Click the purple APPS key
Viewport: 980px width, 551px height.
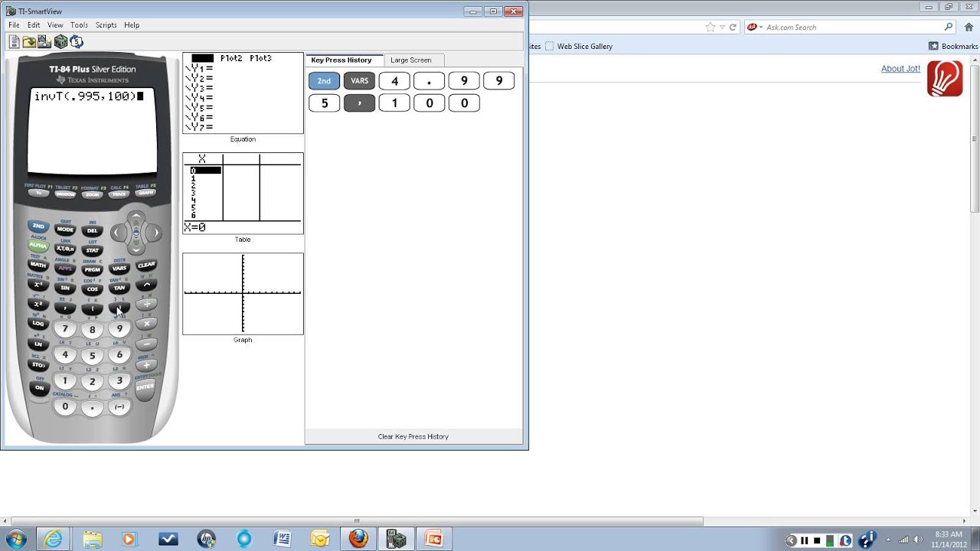pos(65,269)
